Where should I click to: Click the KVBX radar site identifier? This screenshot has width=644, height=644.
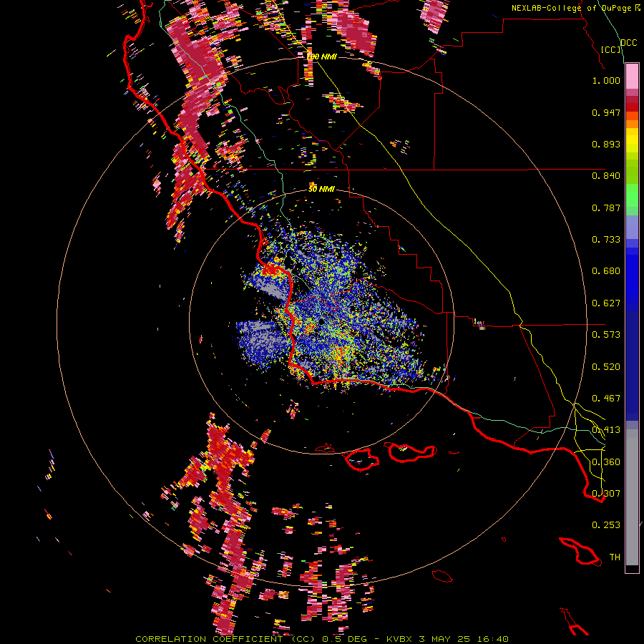pyautogui.click(x=399, y=639)
